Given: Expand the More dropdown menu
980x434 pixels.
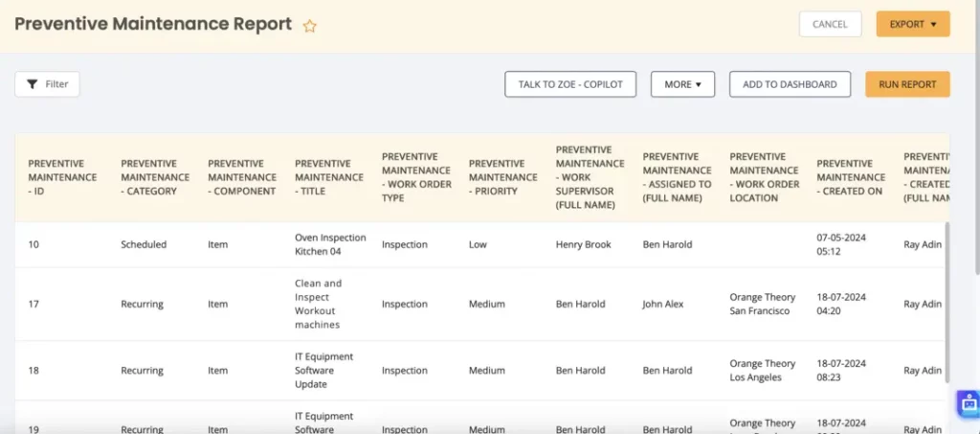Looking at the screenshot, I should point(682,84).
